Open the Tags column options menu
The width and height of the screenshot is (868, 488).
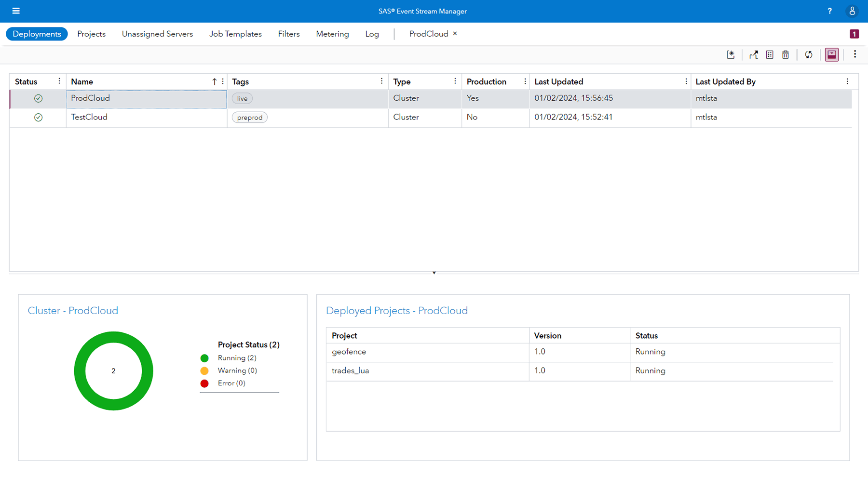(x=381, y=81)
